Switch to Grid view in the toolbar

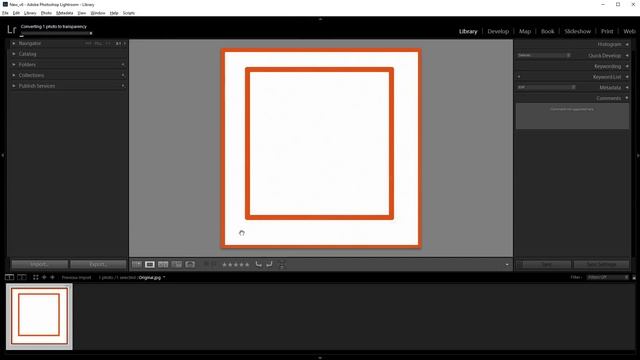click(x=137, y=264)
